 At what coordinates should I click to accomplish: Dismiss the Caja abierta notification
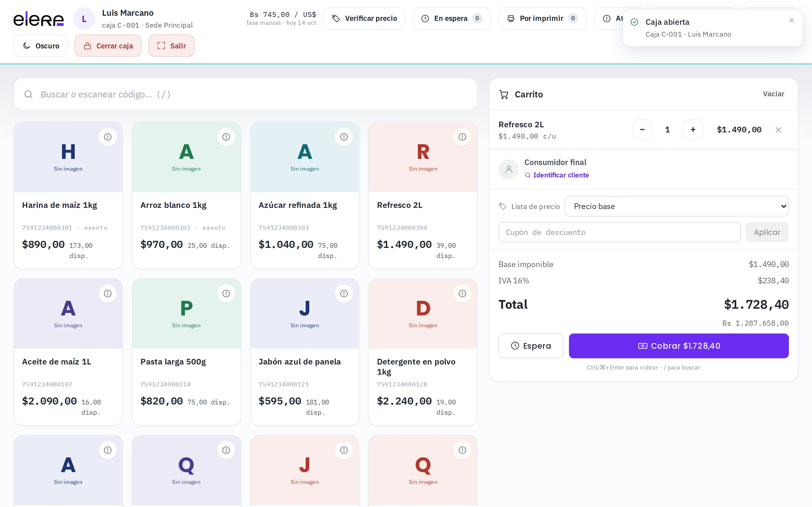coord(791,21)
